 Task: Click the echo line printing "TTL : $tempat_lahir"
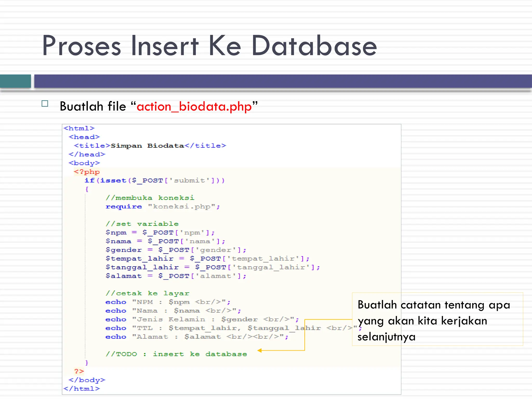234,328
